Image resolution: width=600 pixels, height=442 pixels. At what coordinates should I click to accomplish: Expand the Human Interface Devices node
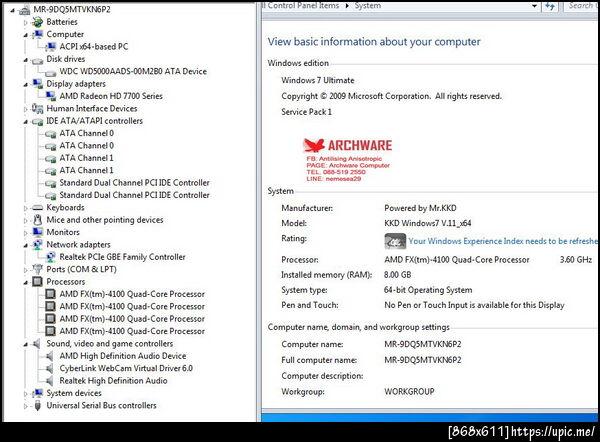coord(25,109)
